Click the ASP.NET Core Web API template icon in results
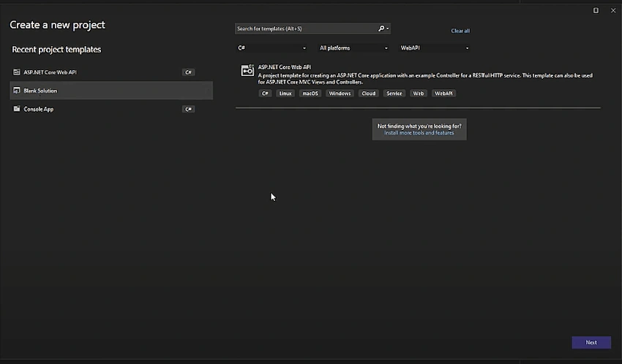Image resolution: width=622 pixels, height=364 pixels. pyautogui.click(x=247, y=70)
